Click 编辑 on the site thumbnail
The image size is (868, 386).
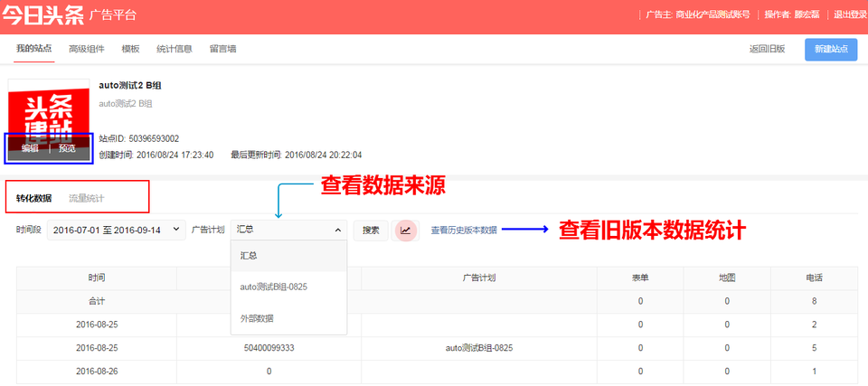(x=30, y=148)
